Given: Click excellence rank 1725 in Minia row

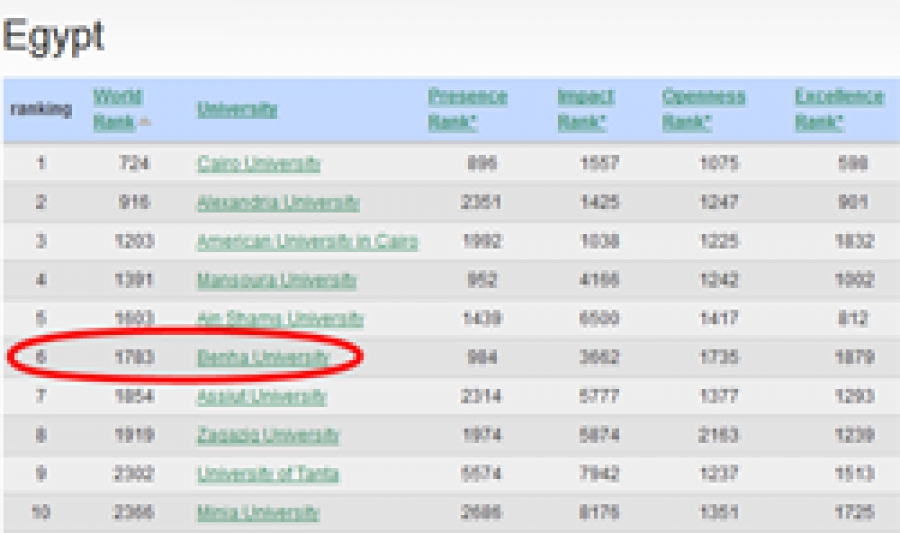Looking at the screenshot, I should point(855,512).
